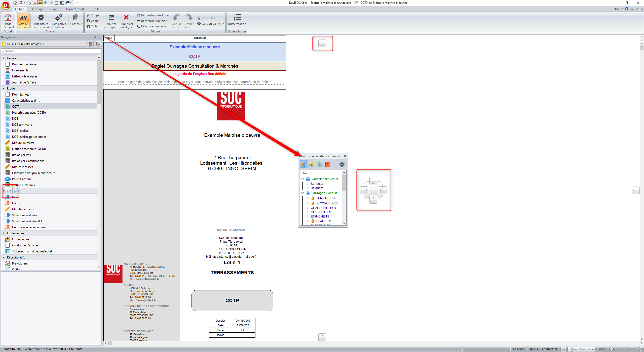Click Rechercher un texte button
Image resolution: width=644 pixels, height=352 pixels.
coord(152,21)
